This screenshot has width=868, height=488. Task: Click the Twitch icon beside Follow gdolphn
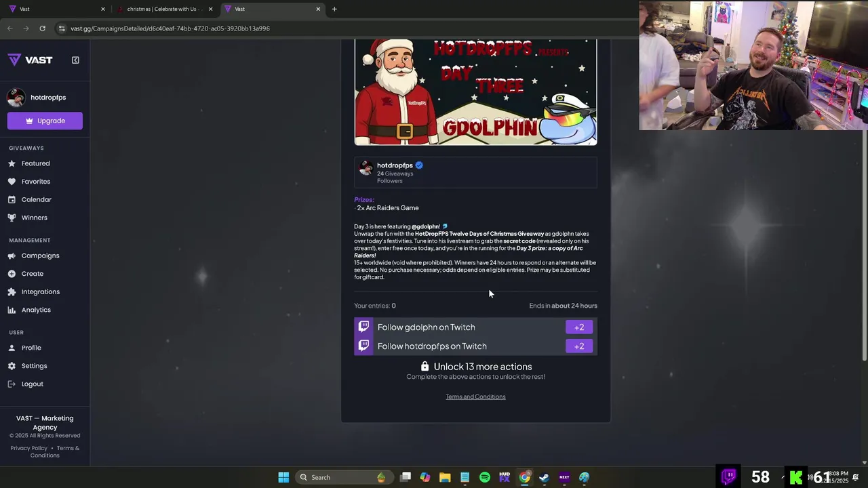364,327
